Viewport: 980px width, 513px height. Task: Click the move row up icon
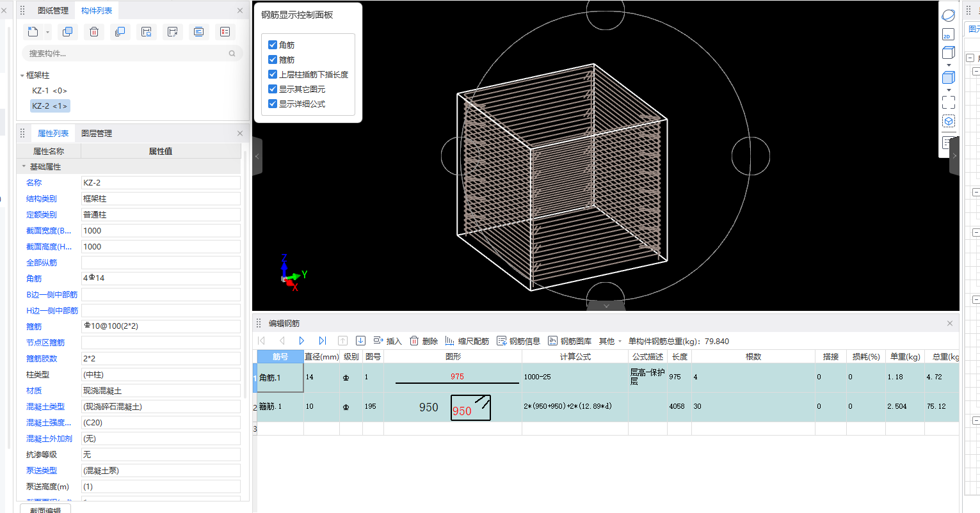click(x=343, y=341)
